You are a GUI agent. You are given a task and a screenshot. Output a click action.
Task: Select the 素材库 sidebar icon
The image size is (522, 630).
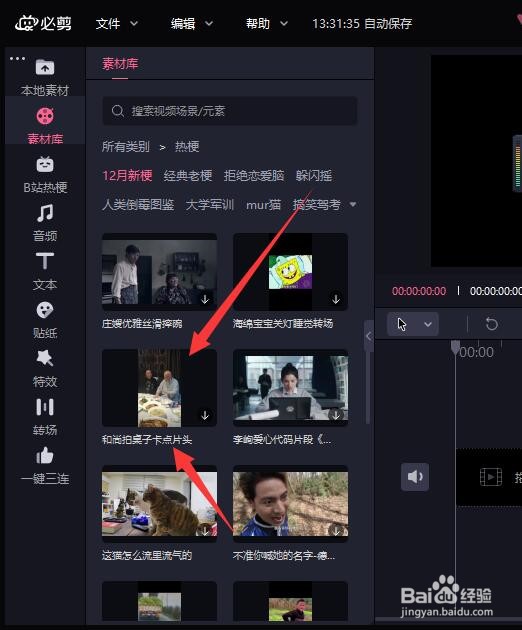click(45, 116)
